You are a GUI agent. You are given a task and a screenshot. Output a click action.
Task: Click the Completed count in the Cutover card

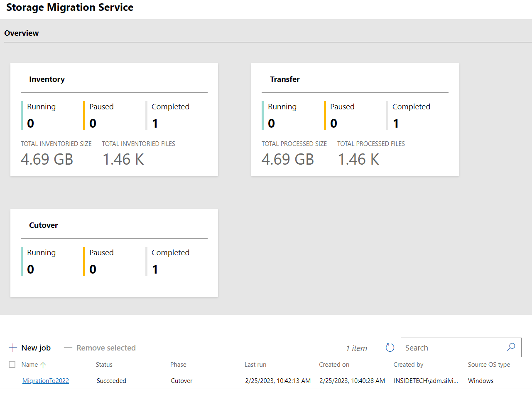pos(155,269)
